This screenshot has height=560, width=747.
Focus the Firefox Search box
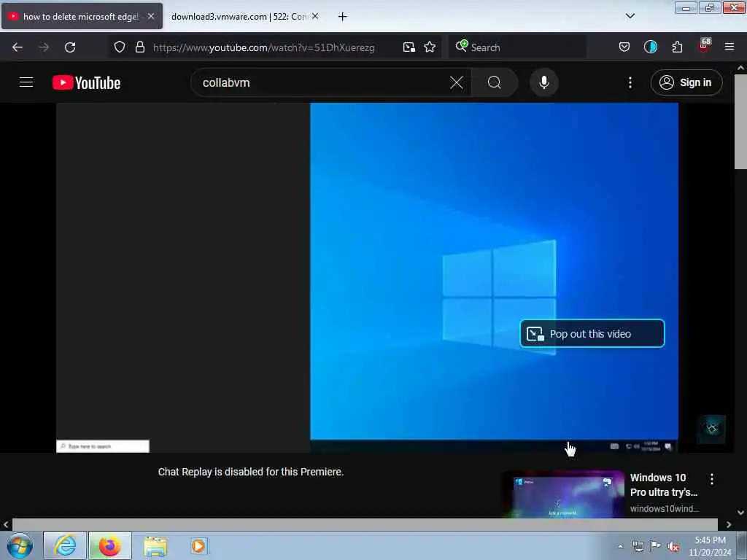click(517, 47)
